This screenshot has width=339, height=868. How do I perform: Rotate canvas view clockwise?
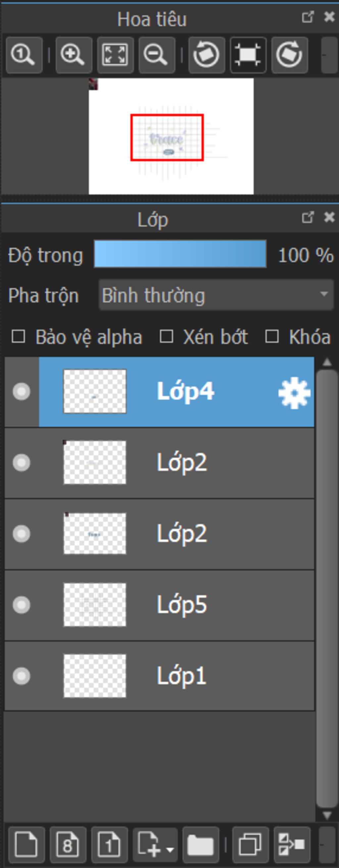coord(289,55)
